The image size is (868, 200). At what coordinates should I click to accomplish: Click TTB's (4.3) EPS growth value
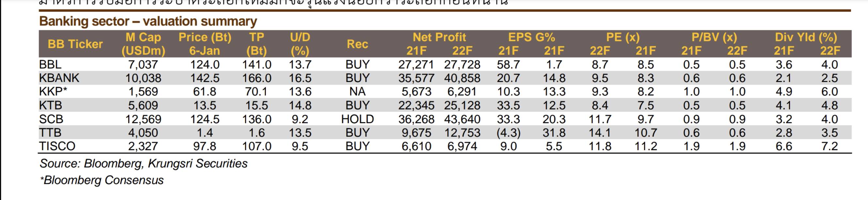click(x=508, y=133)
